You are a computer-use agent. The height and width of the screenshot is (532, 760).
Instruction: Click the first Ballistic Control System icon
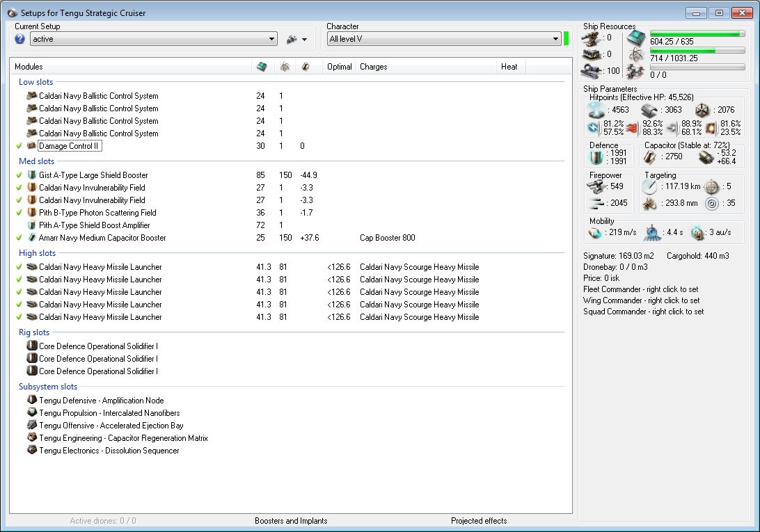[32, 95]
